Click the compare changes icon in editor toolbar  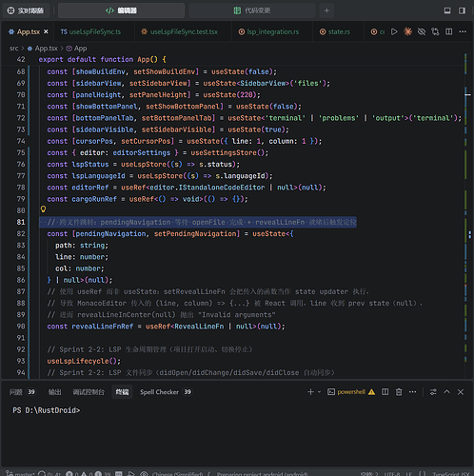click(435, 31)
